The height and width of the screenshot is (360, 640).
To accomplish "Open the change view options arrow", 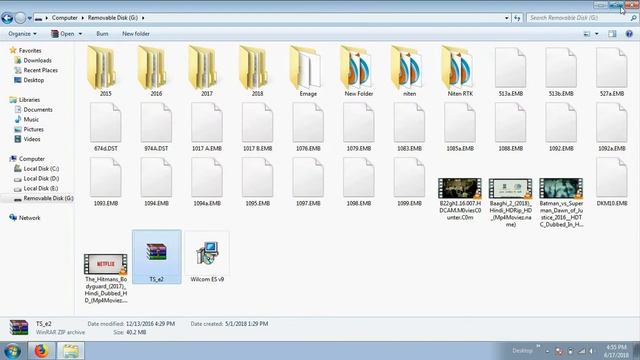I will click(x=597, y=34).
